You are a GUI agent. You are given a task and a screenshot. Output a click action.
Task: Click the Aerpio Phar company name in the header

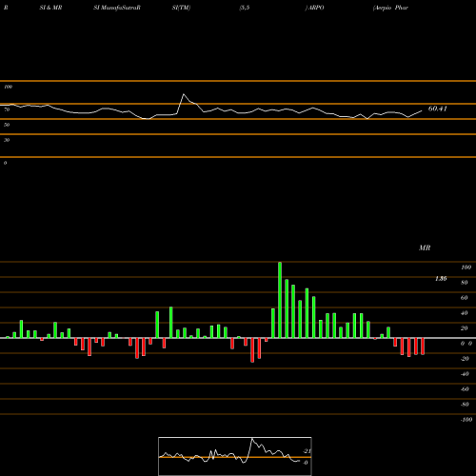coord(390,8)
